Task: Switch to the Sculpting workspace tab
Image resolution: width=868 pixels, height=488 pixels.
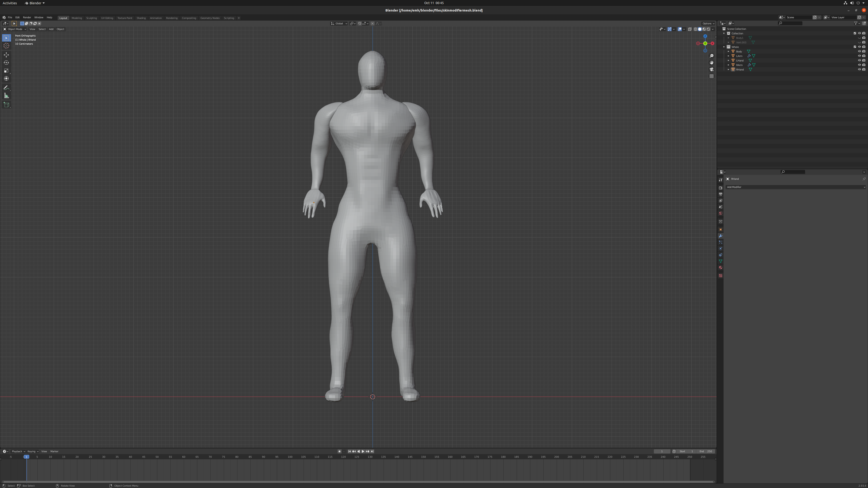Action: click(x=91, y=18)
